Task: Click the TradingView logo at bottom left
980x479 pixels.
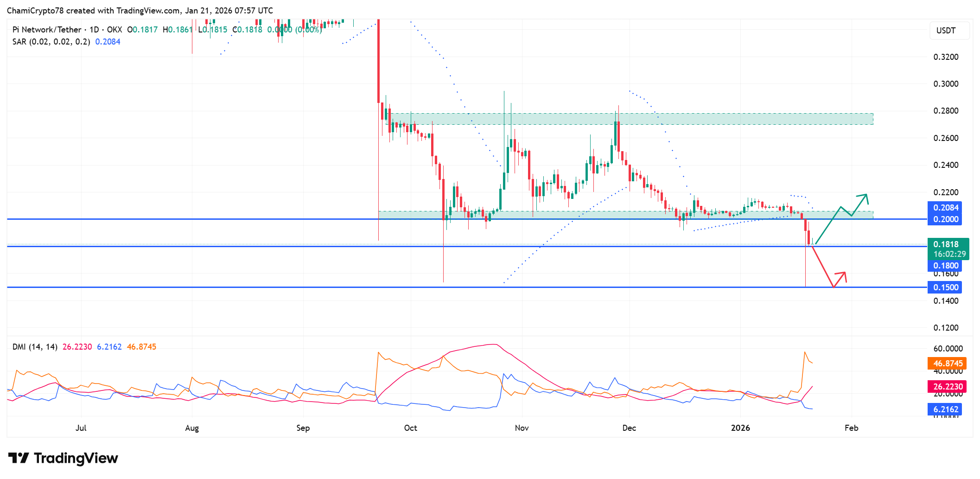Action: [63, 458]
